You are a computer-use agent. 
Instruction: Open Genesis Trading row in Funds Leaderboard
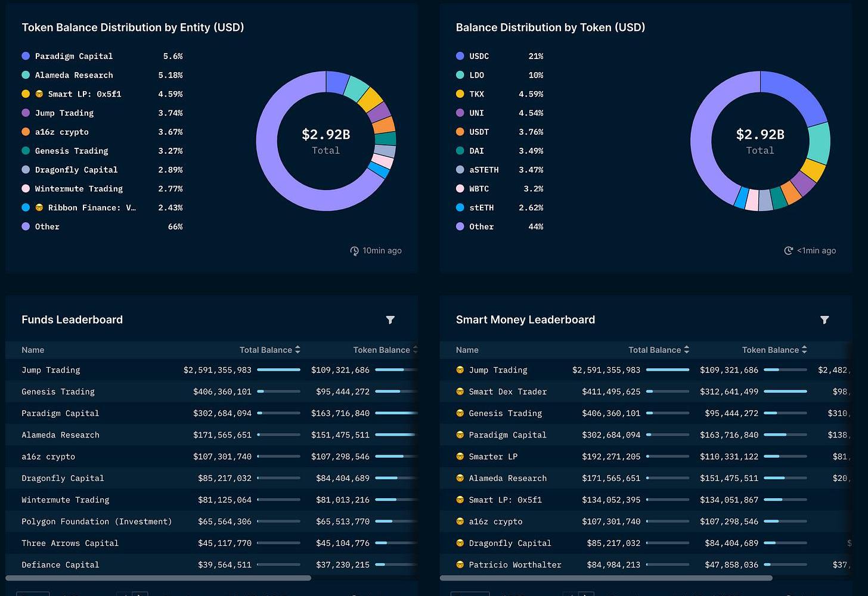click(212, 392)
